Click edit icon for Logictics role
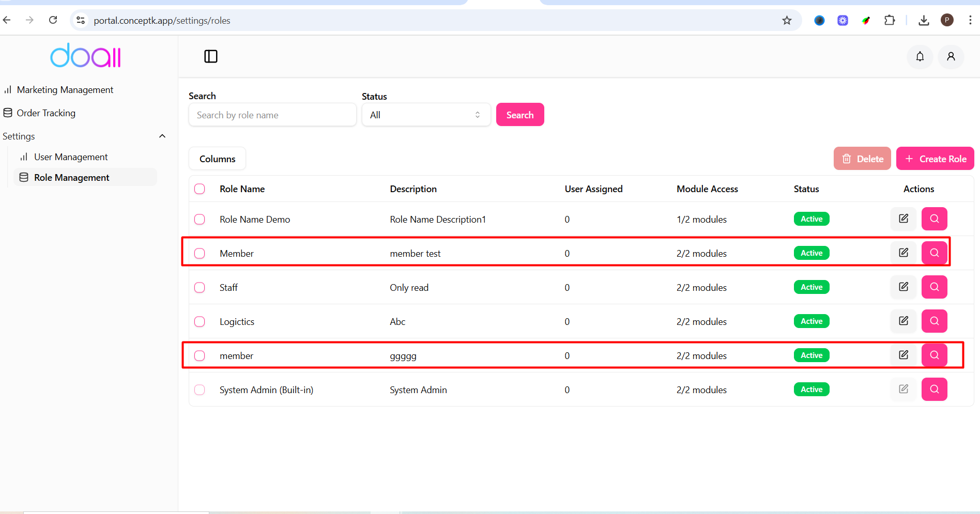980x514 pixels. (903, 321)
